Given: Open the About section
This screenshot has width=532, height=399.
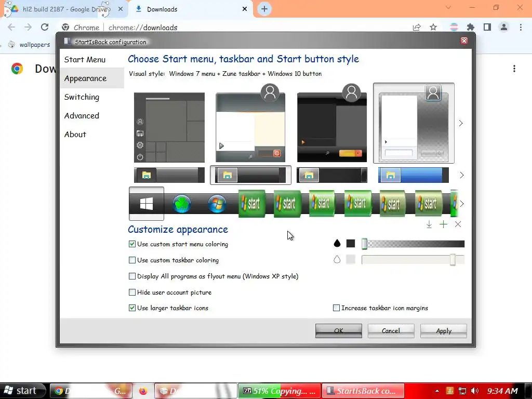Looking at the screenshot, I should [x=75, y=135].
